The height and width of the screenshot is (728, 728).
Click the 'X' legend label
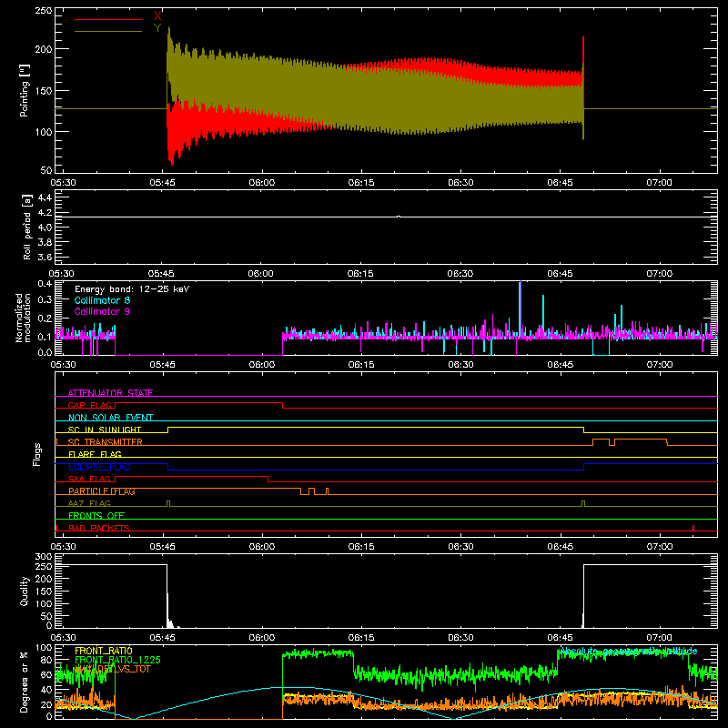pos(157,16)
